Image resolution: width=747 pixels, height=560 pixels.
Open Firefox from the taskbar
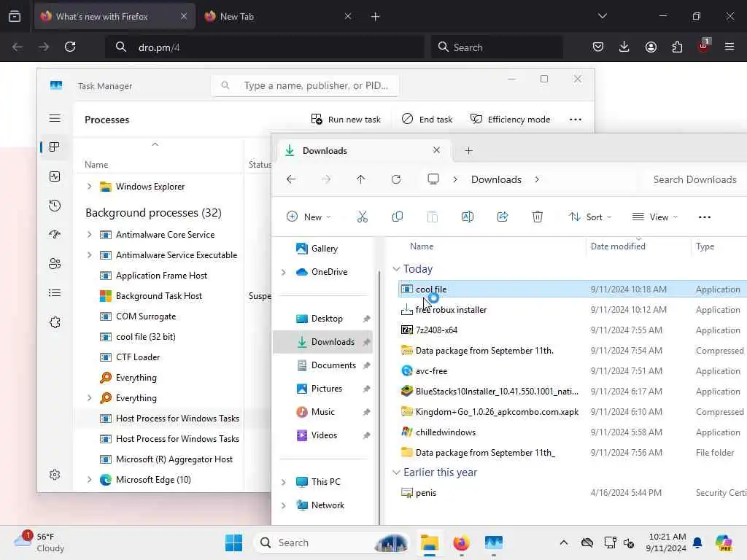(x=461, y=542)
